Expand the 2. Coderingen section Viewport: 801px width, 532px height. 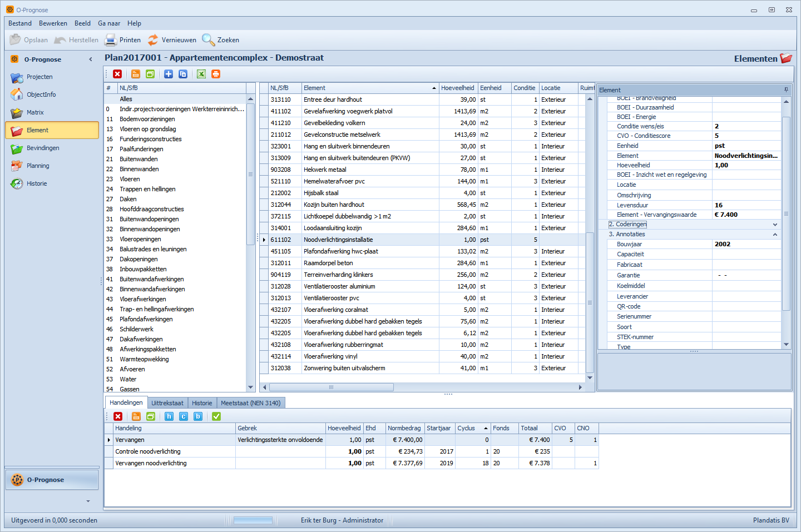(x=775, y=225)
